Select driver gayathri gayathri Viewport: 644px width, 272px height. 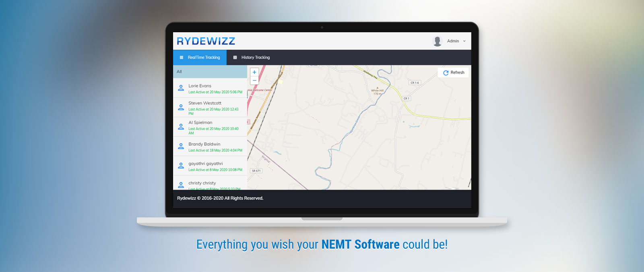(210, 166)
